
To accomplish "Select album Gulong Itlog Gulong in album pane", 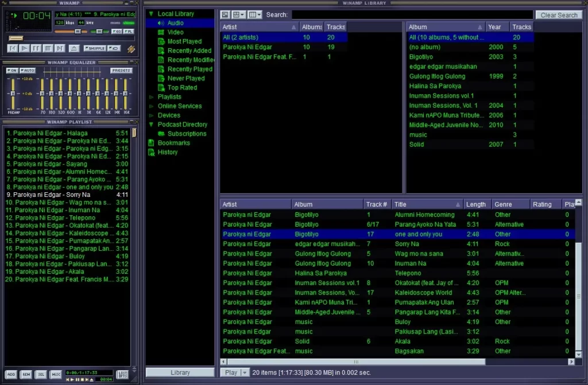I will tap(470, 76).
